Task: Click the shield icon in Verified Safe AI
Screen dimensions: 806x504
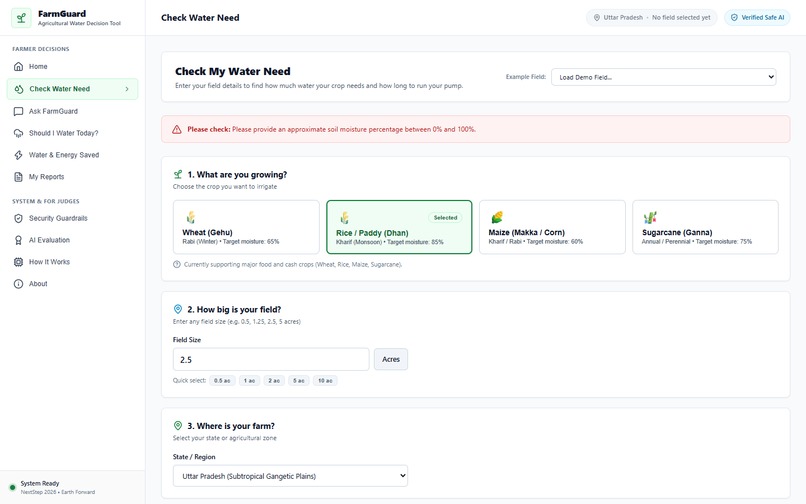Action: (734, 17)
